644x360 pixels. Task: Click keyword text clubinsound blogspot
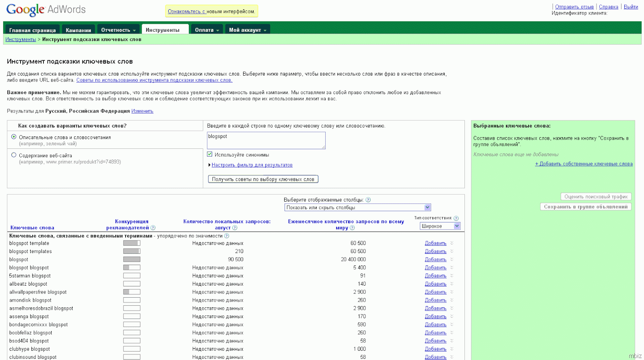click(33, 357)
